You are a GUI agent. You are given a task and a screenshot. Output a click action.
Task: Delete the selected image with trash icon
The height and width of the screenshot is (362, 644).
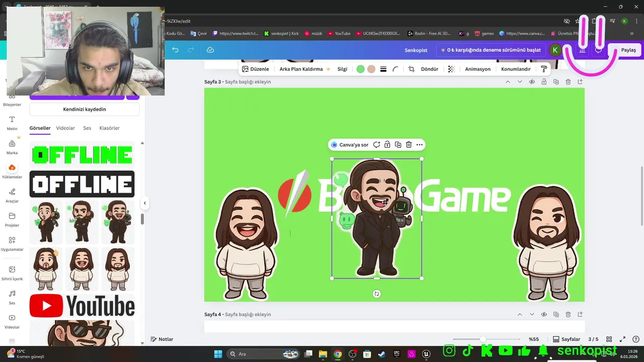(x=409, y=145)
